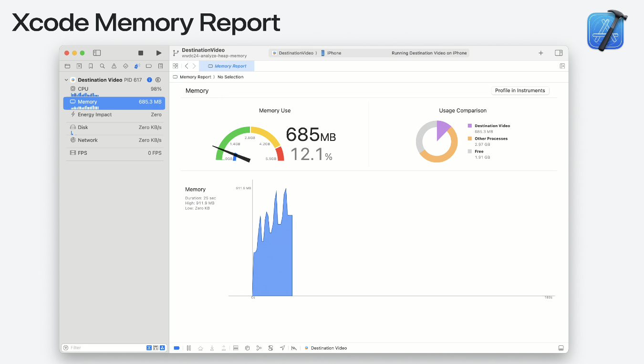Open the Bookmark navigator
The image size is (644, 364).
tap(91, 66)
